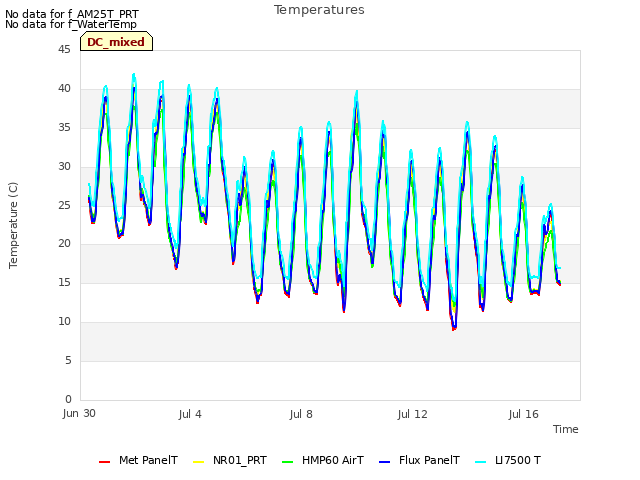Click the 10 y-axis tick label
The height and width of the screenshot is (480, 640).
[64, 322]
